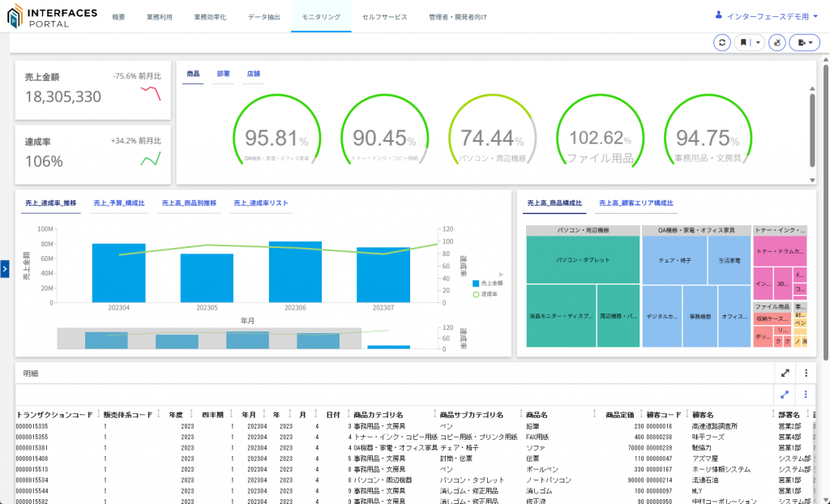
Task: Open the セルフサービス menu
Action: pos(385,17)
